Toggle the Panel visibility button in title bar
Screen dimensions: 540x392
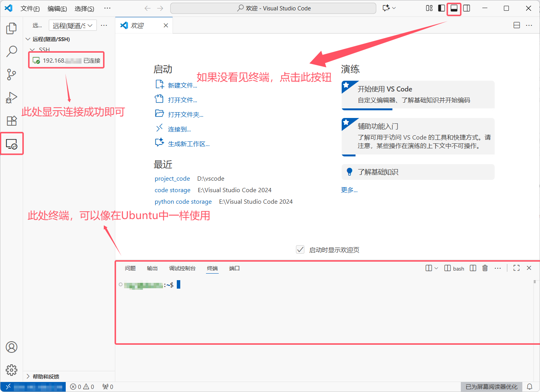point(454,8)
